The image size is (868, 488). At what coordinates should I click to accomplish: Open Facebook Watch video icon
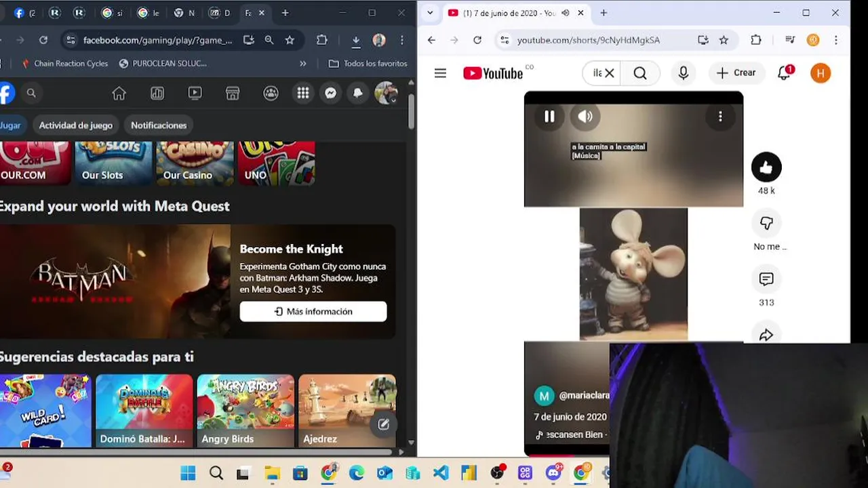click(x=195, y=94)
